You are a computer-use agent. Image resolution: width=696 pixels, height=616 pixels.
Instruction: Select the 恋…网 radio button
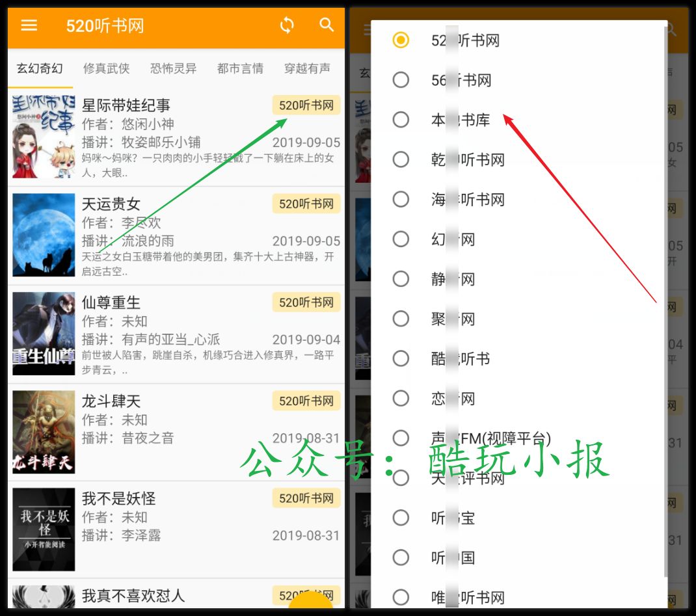click(401, 398)
